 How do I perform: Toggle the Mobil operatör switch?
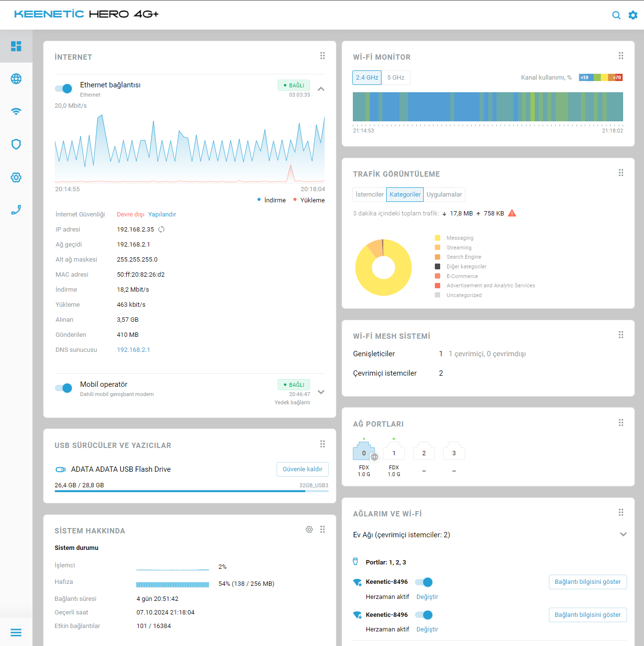pyautogui.click(x=64, y=388)
